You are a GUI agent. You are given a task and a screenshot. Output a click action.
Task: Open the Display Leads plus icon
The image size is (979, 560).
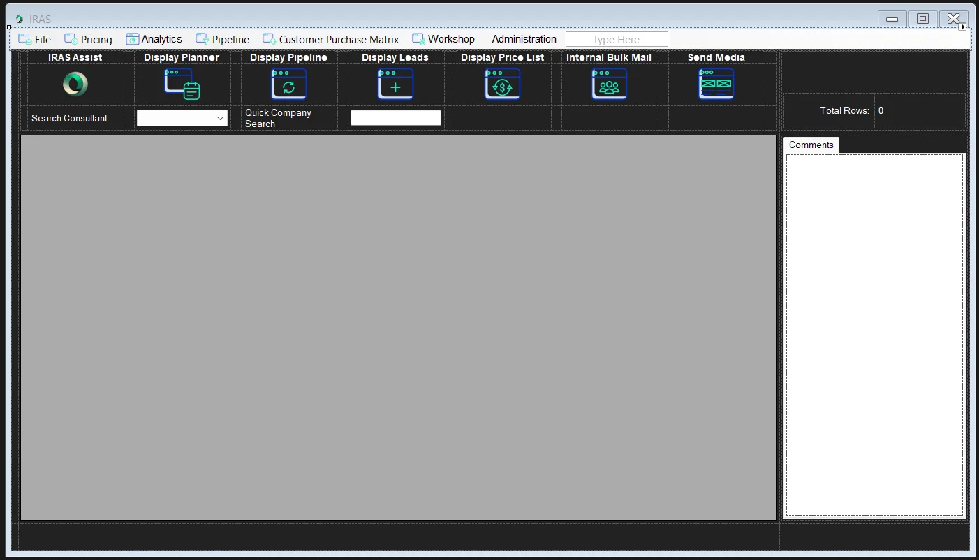point(395,84)
